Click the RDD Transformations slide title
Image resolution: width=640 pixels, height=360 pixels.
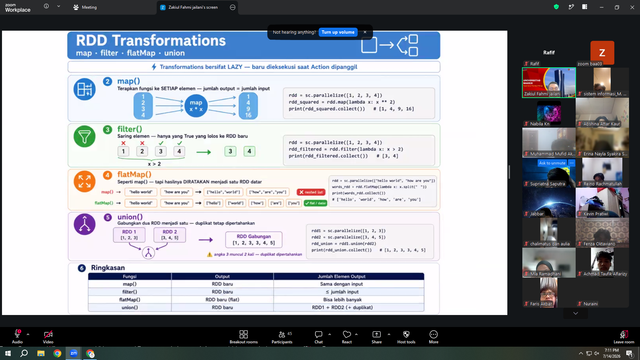coord(151,41)
